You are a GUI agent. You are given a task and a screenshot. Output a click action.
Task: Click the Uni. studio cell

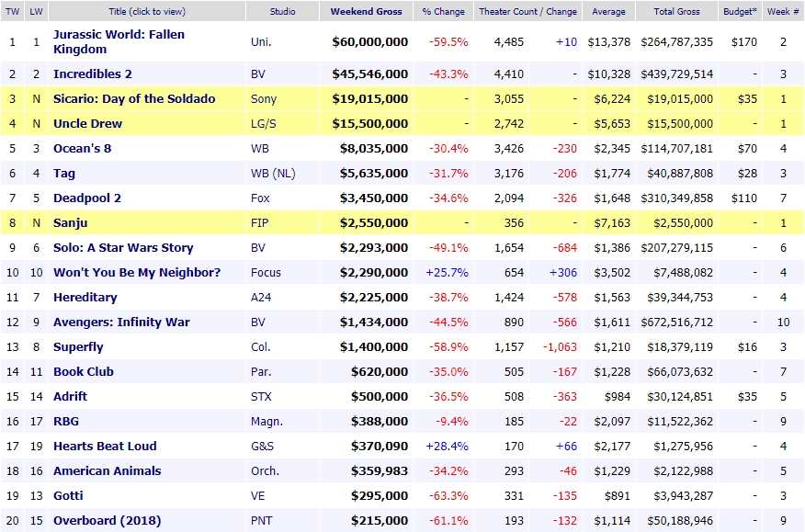pyautogui.click(x=261, y=42)
